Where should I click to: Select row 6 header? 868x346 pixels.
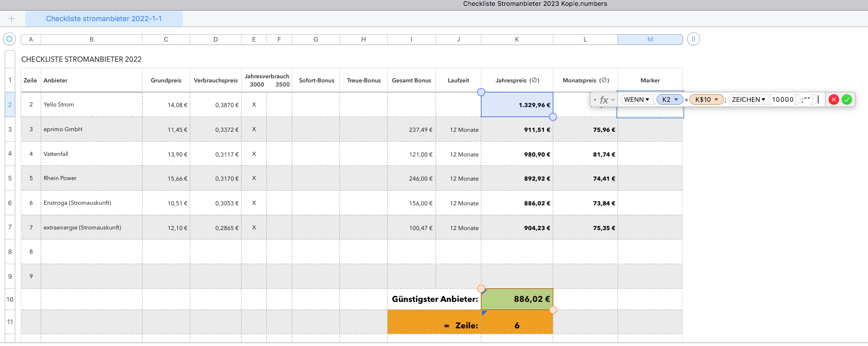coord(9,203)
